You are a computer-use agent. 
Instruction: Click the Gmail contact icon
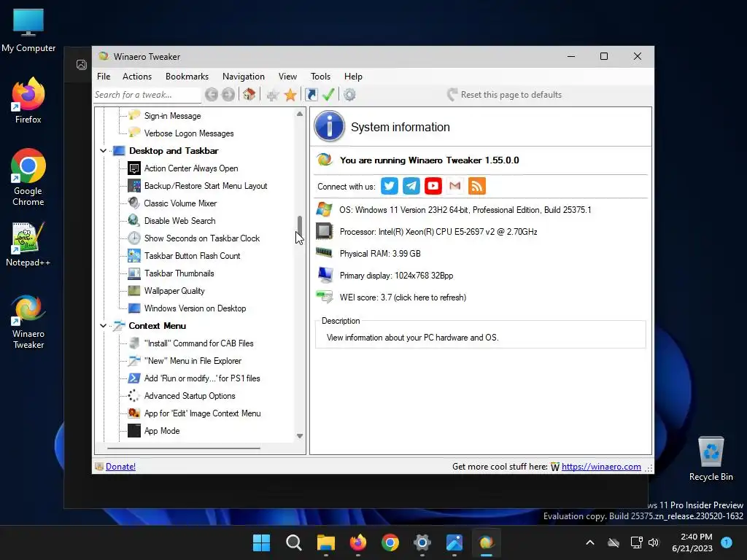tap(455, 186)
